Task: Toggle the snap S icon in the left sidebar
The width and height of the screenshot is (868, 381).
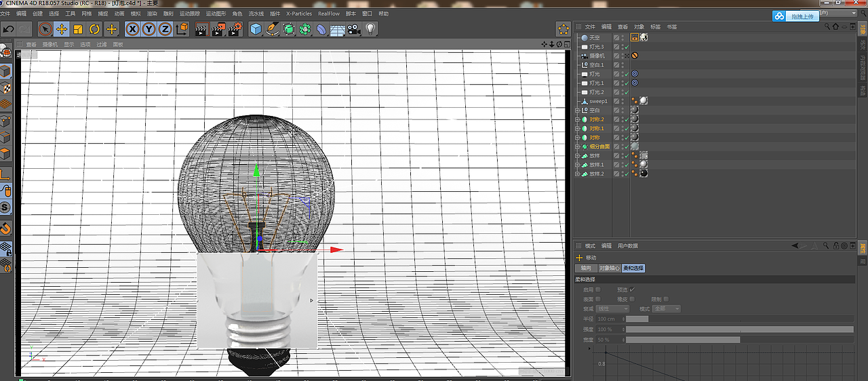Action: point(5,208)
